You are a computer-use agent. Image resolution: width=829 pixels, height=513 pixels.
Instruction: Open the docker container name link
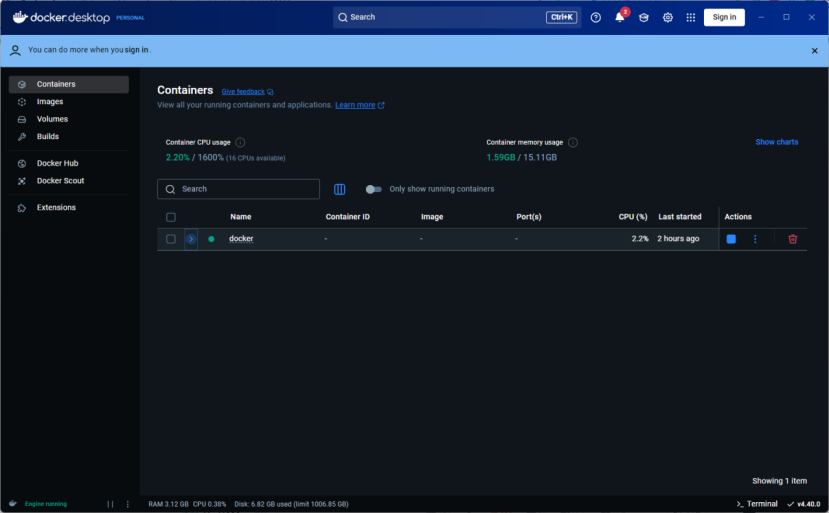pyautogui.click(x=241, y=239)
